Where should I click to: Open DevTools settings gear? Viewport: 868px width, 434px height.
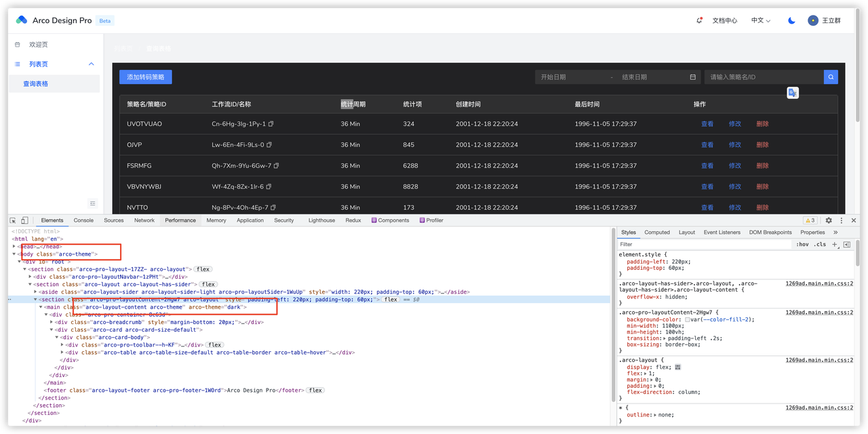point(829,220)
